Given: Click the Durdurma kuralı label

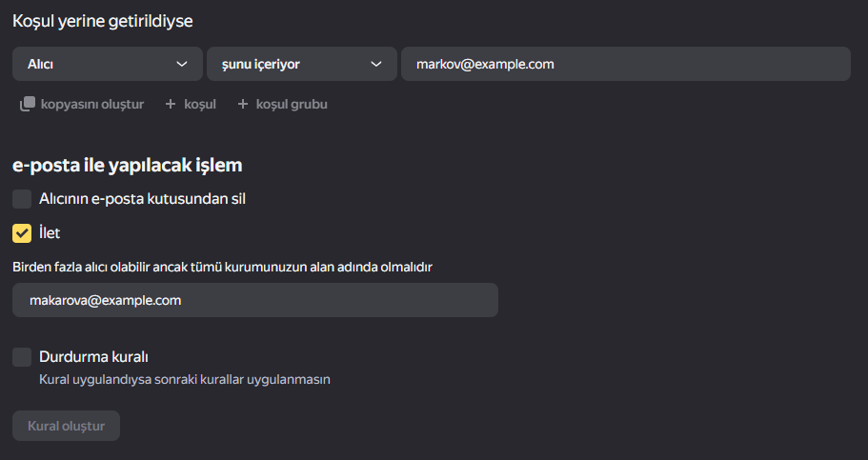Looking at the screenshot, I should [x=93, y=357].
